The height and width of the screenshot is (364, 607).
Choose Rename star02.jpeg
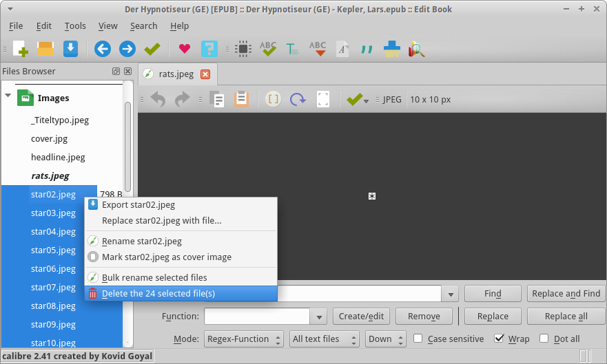(x=181, y=241)
